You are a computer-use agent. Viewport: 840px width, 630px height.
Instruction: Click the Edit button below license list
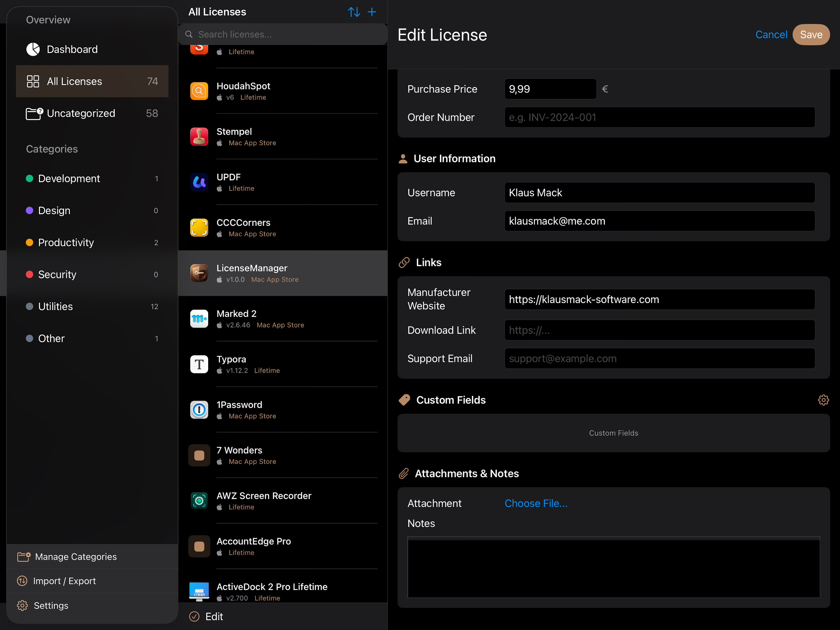[x=206, y=616]
